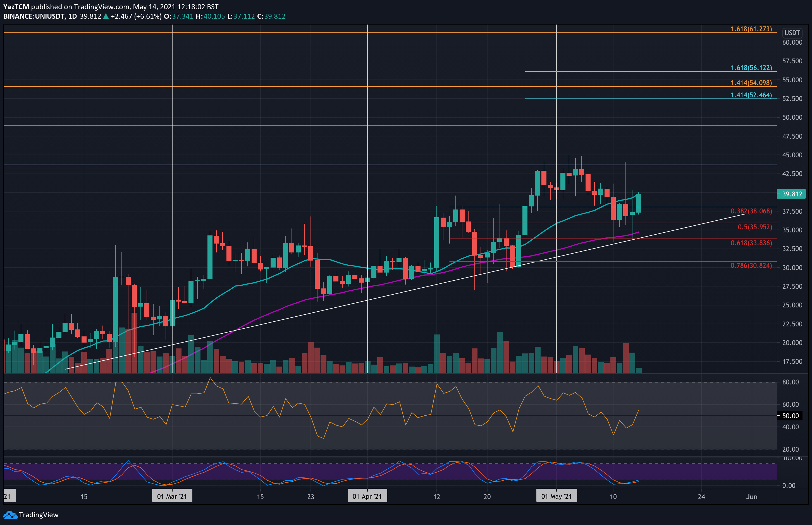Click the 01 Apr '21 date marker
The width and height of the screenshot is (812, 525).
[367, 496]
